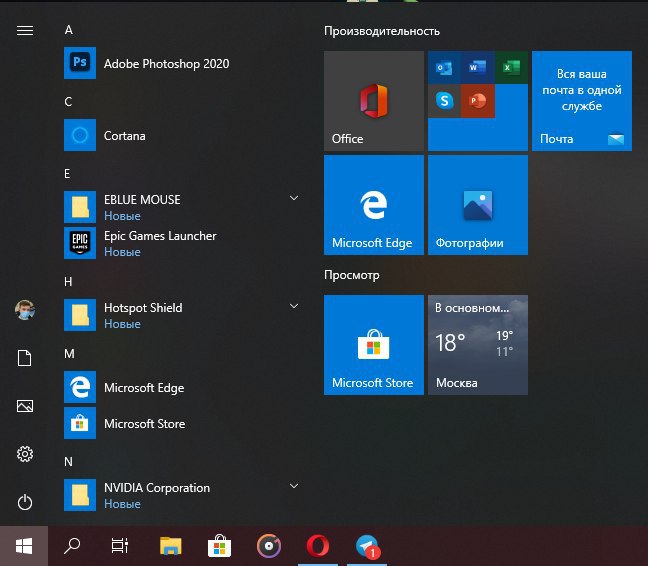Switch to Opera on the taskbar
Screen dimensions: 648x566
click(x=318, y=546)
